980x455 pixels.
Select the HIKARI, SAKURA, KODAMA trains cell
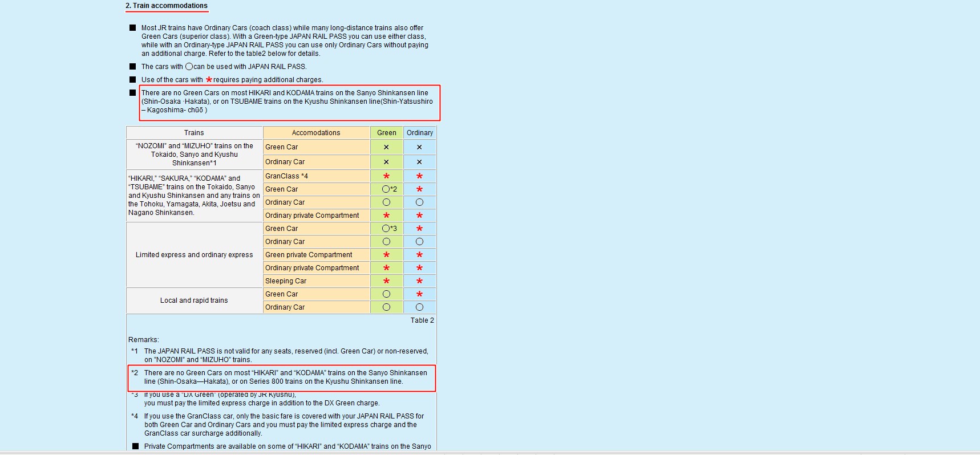[194, 196]
